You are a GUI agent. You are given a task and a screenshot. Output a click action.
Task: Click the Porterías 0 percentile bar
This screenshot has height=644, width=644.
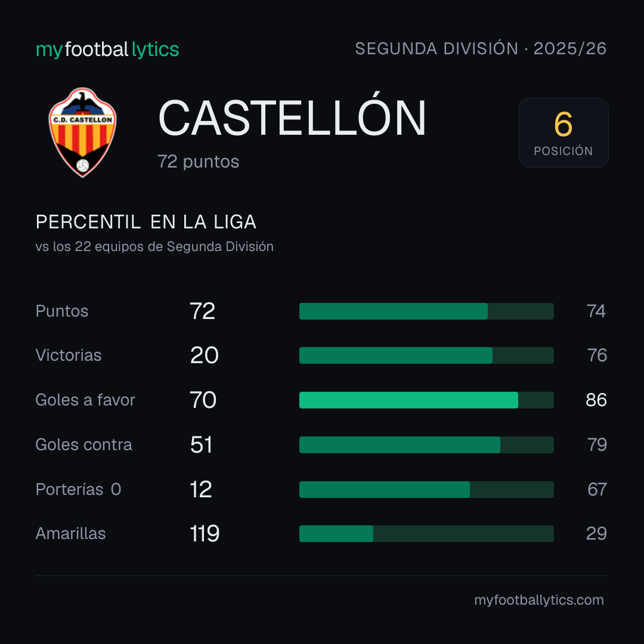tap(426, 490)
